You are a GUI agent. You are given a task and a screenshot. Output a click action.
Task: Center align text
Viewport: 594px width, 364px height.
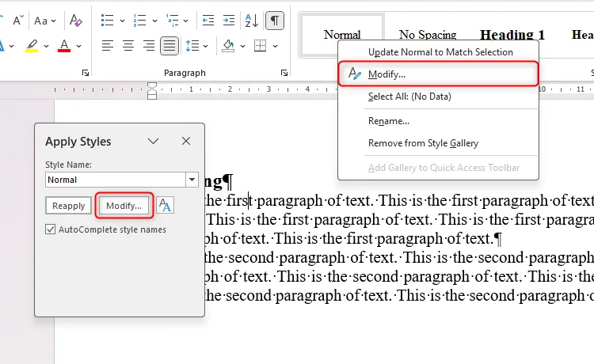point(128,46)
